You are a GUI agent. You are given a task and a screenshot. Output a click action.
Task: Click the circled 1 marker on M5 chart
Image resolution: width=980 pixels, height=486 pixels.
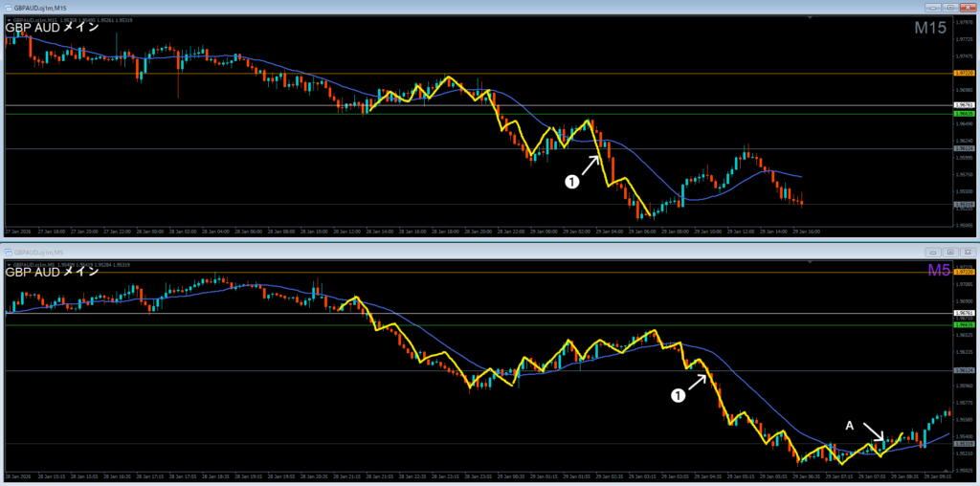pos(679,394)
